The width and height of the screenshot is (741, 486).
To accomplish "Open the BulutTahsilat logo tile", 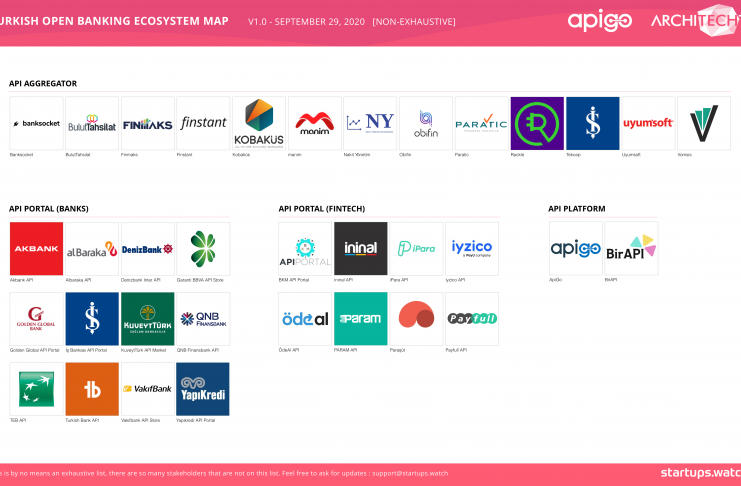I will click(92, 123).
